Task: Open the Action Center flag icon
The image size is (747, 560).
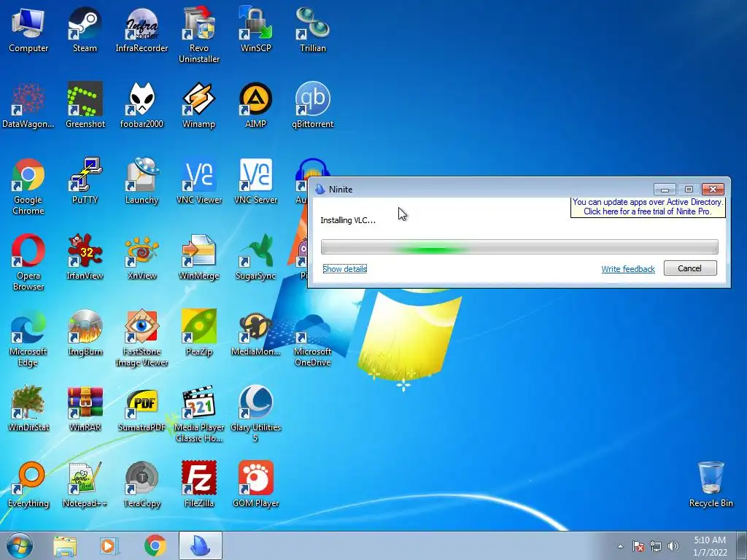Action: (x=638, y=546)
